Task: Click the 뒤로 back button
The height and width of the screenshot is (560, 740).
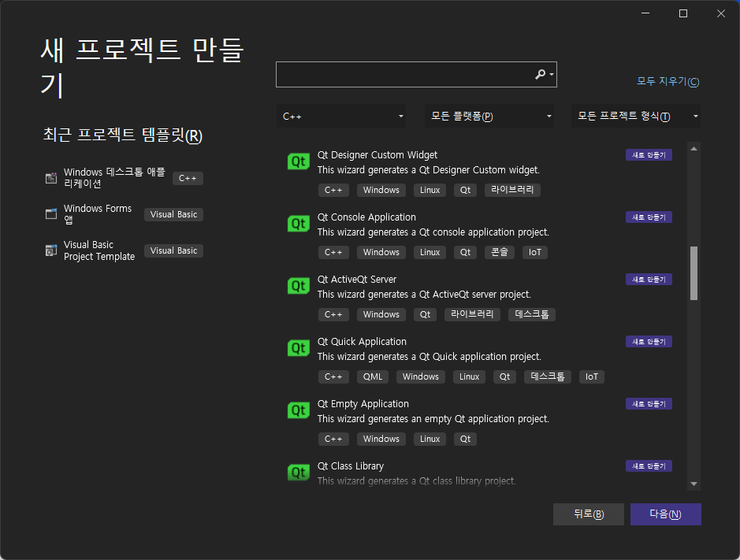Action: click(589, 514)
